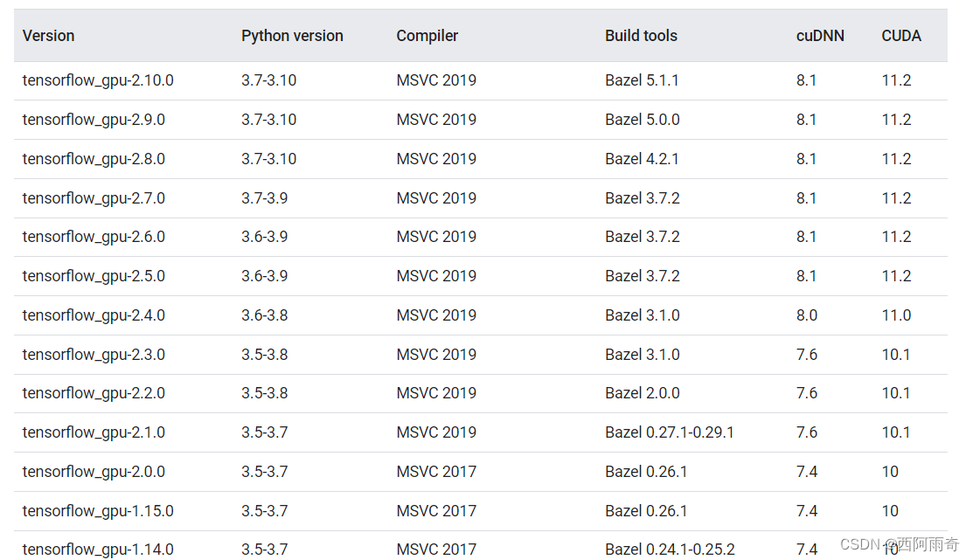Viewport: 973px width, 560px height.
Task: Select the tensorflow_gpu-2.1.0 cell
Action: (94, 432)
